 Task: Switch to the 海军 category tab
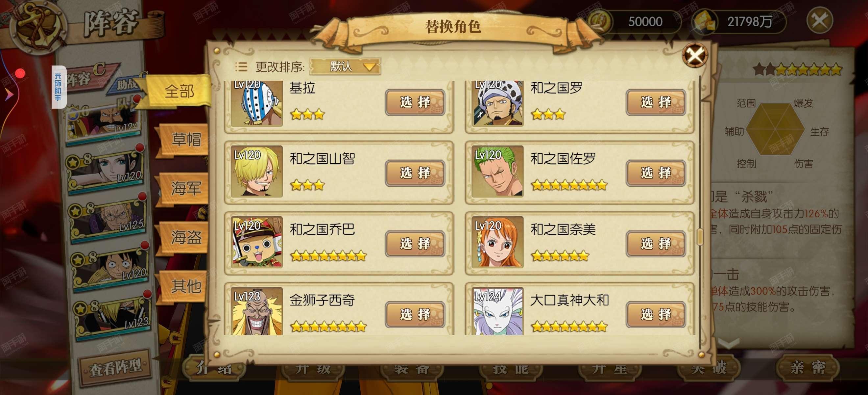pyautogui.click(x=186, y=188)
